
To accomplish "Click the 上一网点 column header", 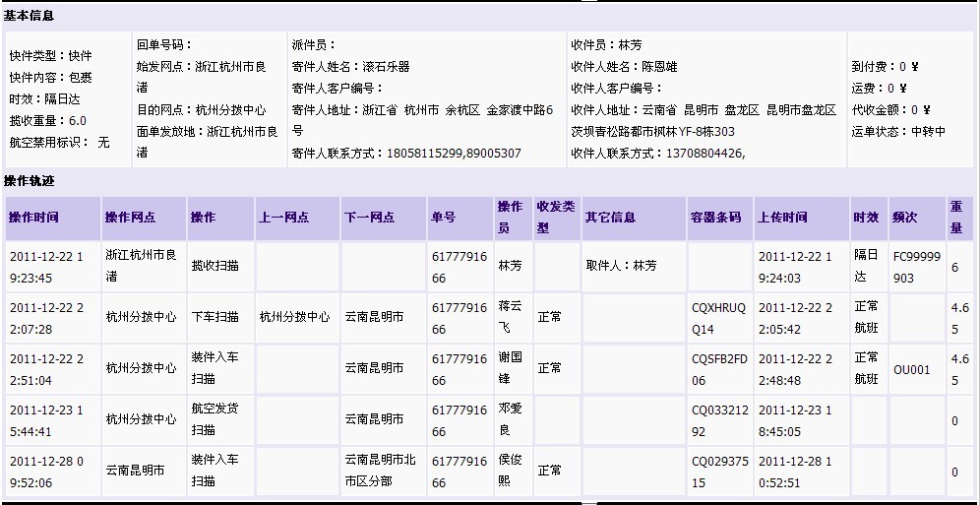I will [297, 219].
